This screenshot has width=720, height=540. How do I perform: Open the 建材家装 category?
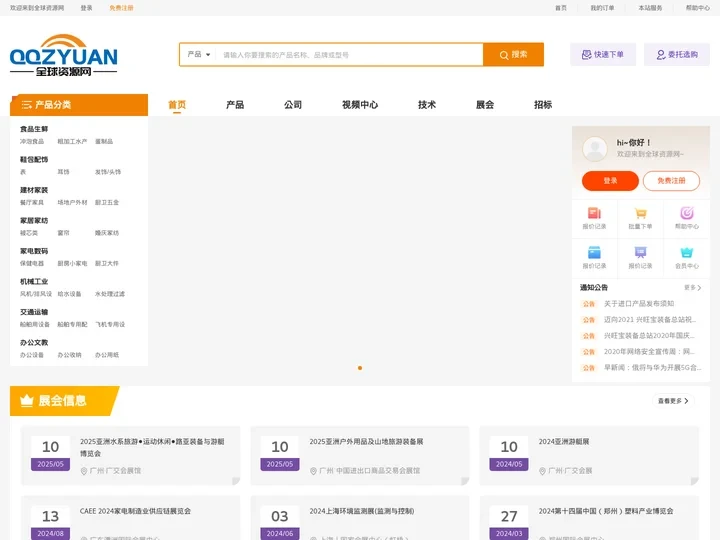34,190
